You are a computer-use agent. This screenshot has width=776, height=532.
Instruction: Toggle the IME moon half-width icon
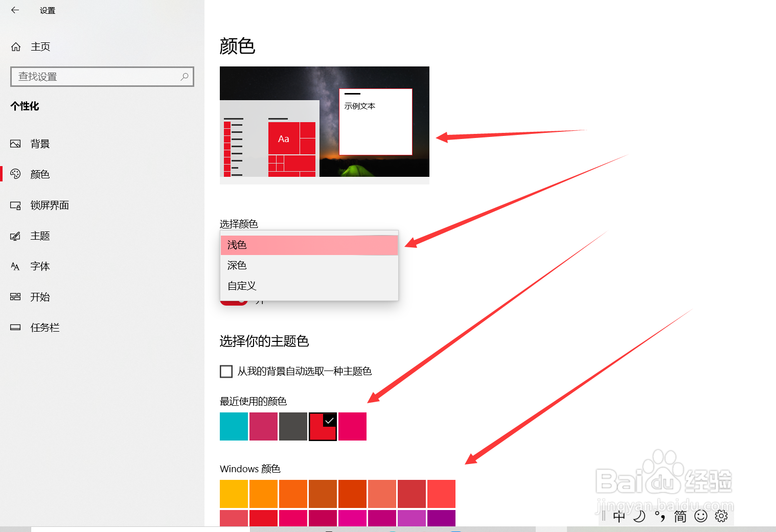[x=639, y=516]
